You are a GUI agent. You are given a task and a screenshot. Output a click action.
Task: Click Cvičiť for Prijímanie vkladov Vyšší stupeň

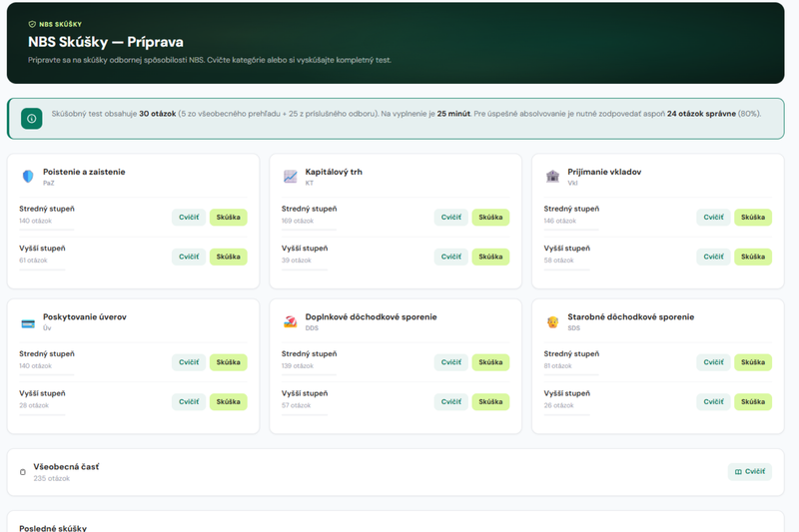pos(713,257)
